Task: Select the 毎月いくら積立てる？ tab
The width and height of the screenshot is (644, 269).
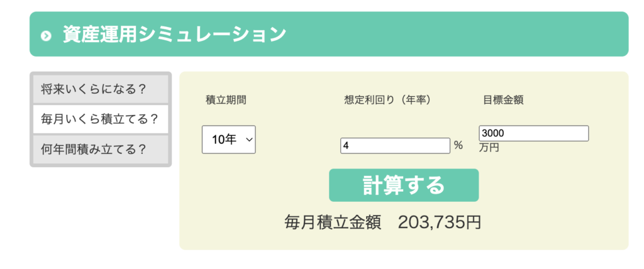Action: pyautogui.click(x=100, y=119)
